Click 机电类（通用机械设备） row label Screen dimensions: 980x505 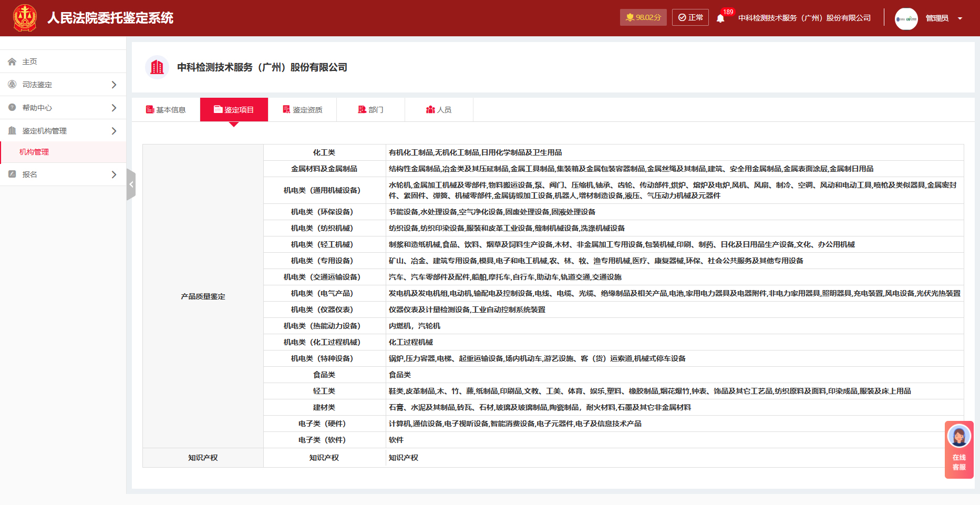[x=324, y=190]
